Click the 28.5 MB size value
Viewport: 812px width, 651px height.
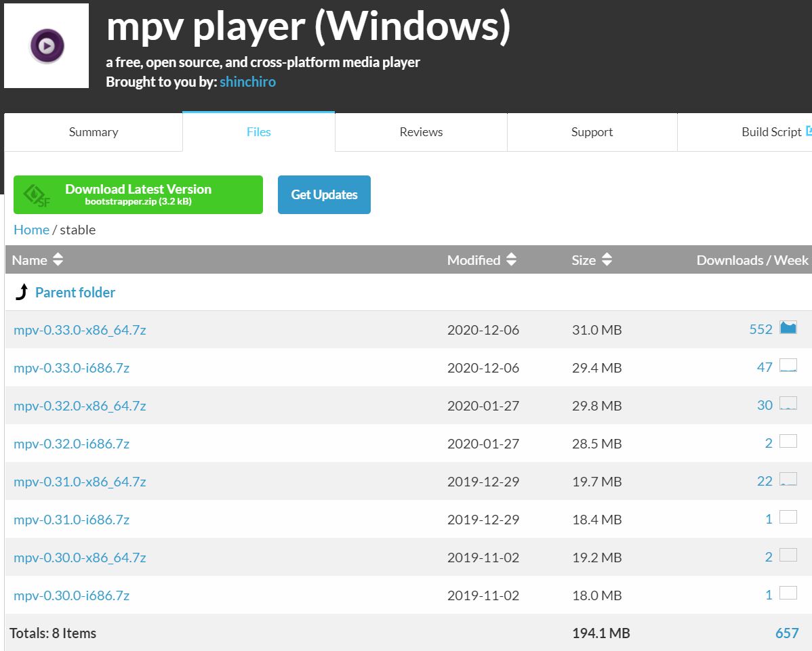tap(596, 444)
